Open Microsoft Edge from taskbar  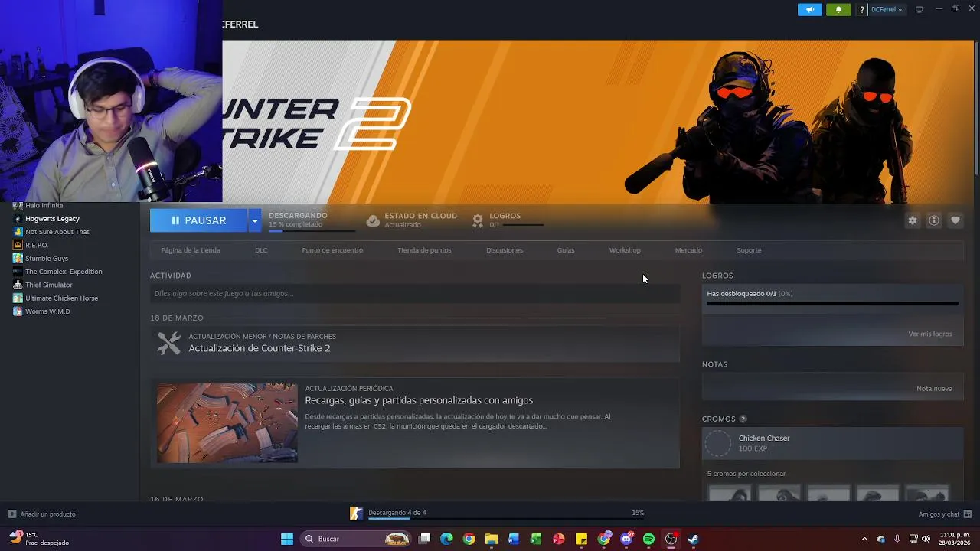click(446, 539)
